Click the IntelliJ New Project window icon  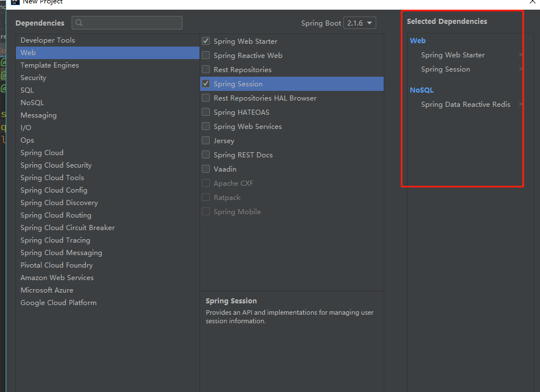coord(15,2)
